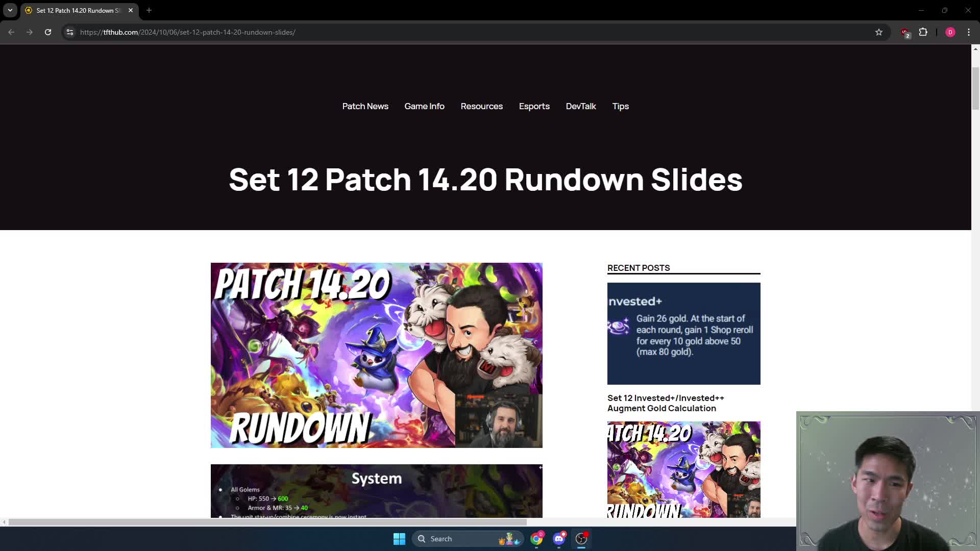
Task: Click the scrollbar up arrow
Action: point(975,49)
